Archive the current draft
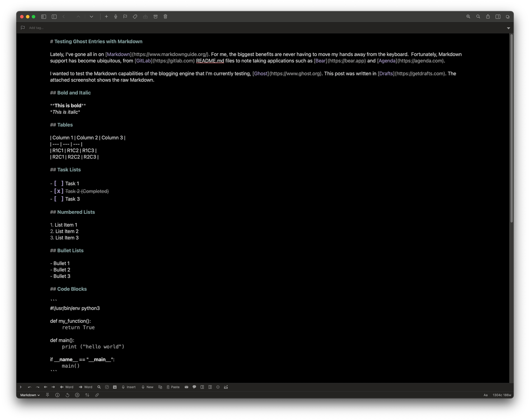Viewport: 530px width, 420px height. pyautogui.click(x=155, y=16)
